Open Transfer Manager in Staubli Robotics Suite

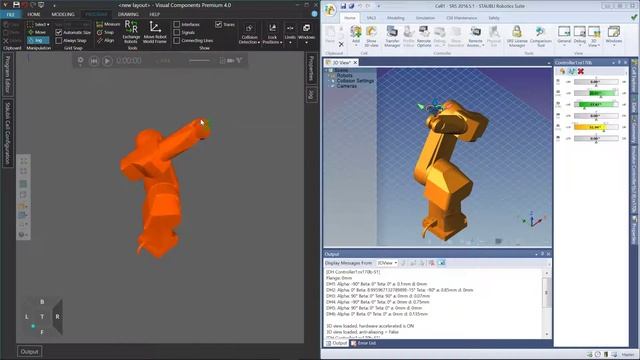[x=392, y=36]
